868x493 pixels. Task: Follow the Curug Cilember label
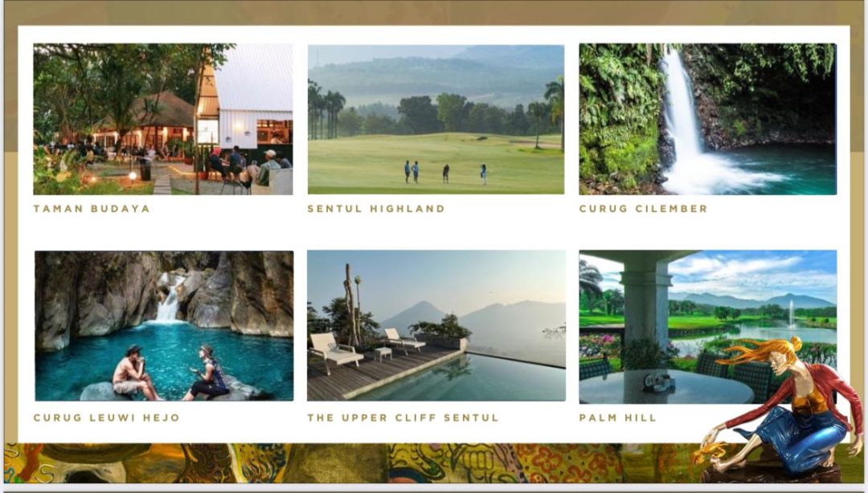pyautogui.click(x=643, y=209)
